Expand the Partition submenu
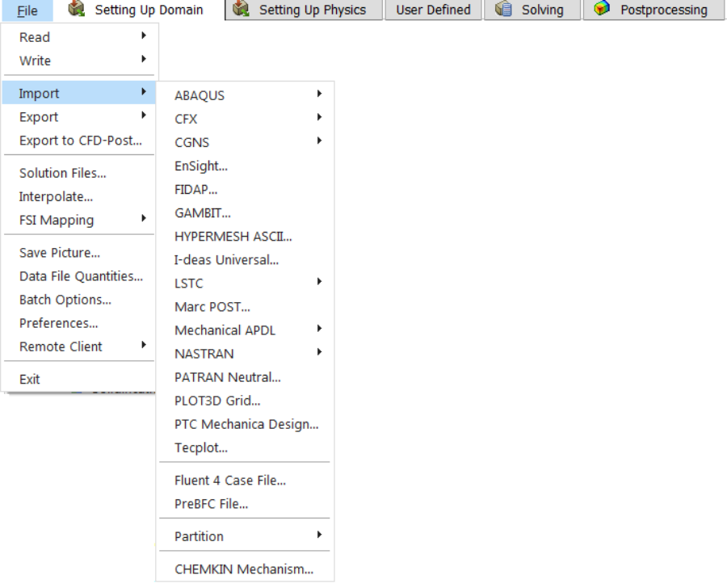Image resolution: width=727 pixels, height=588 pixels. pos(245,536)
